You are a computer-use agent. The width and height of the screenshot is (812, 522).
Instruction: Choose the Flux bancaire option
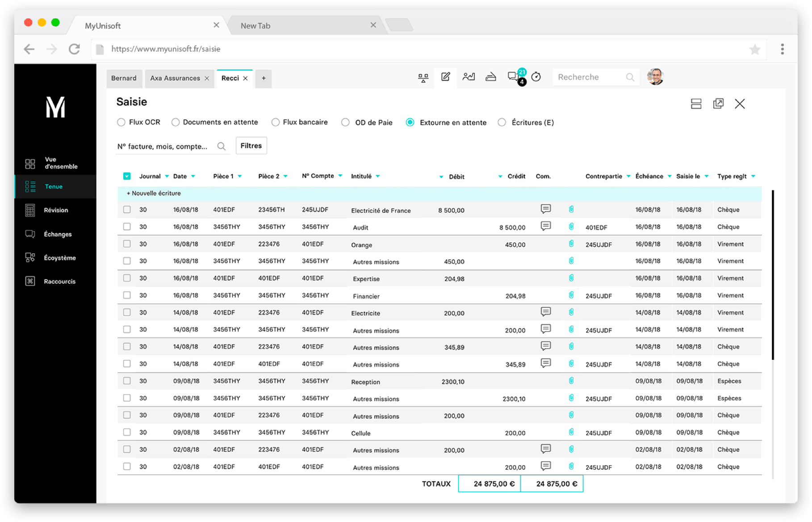point(275,122)
